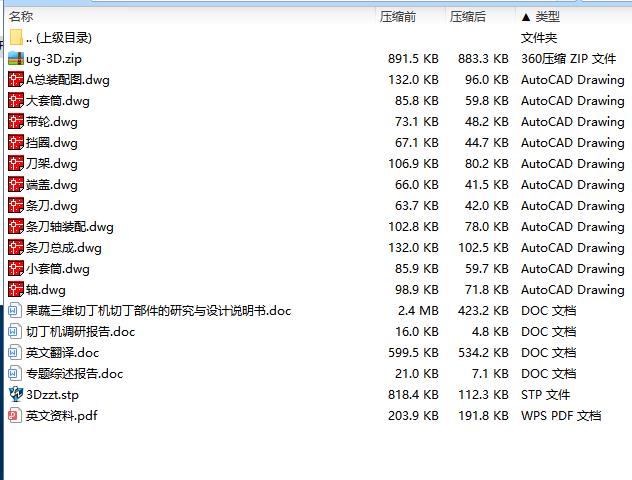
Task: Select the 条刀总成.dwg file name
Action: [x=64, y=247]
